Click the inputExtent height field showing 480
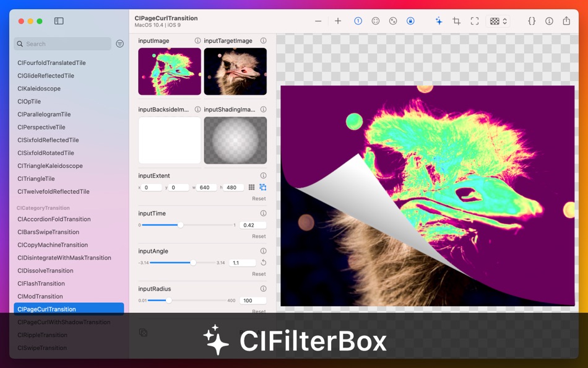This screenshot has width=588, height=368. tap(233, 187)
